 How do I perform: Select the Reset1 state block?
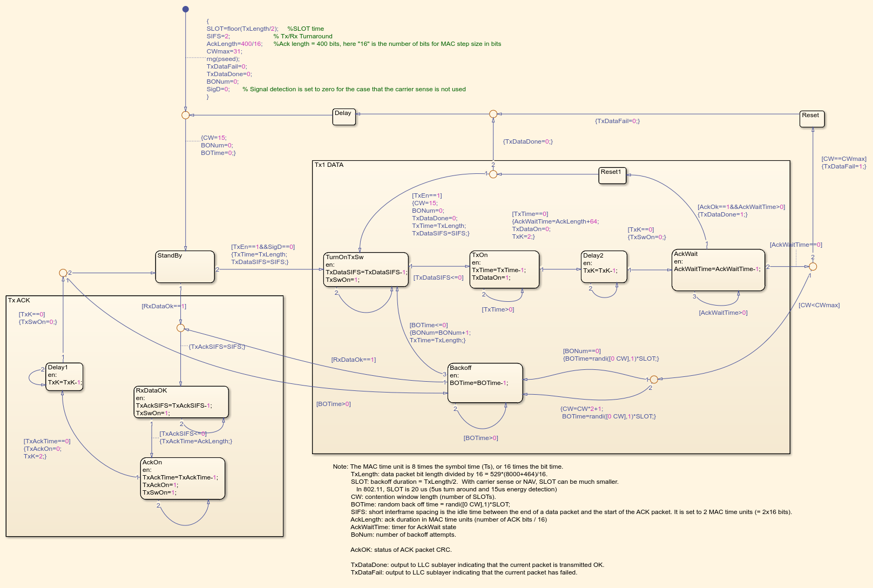612,176
